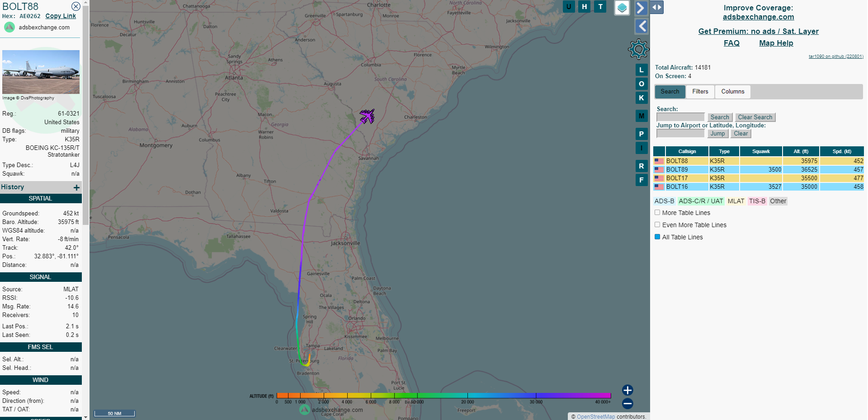Open the map layer switcher icon

(622, 8)
